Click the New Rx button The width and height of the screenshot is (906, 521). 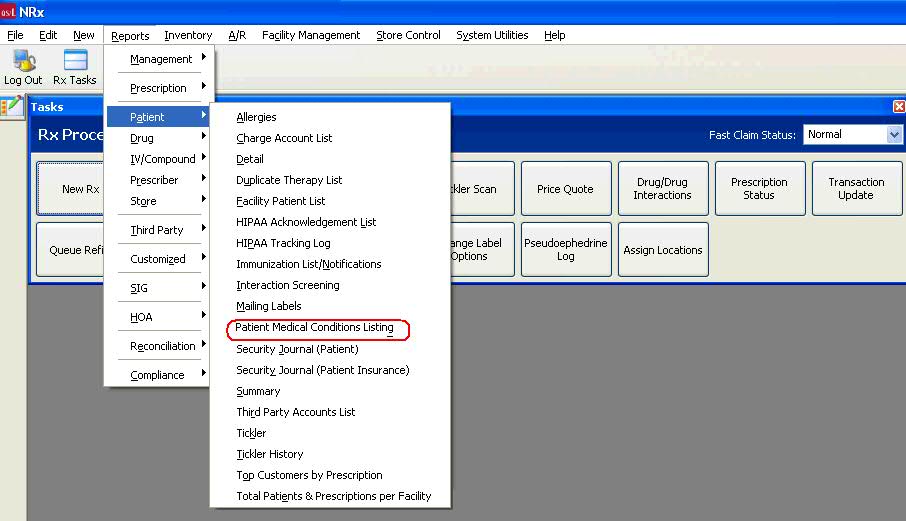tap(70, 189)
